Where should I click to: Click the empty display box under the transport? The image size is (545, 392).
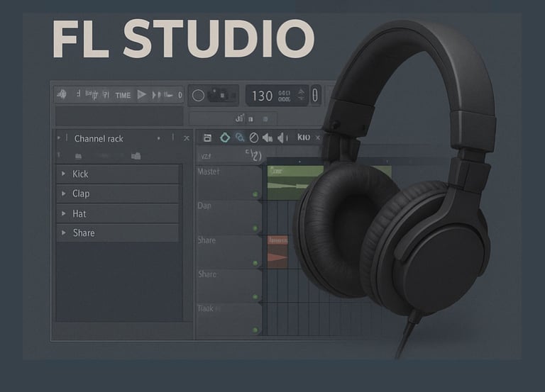[x=119, y=116]
